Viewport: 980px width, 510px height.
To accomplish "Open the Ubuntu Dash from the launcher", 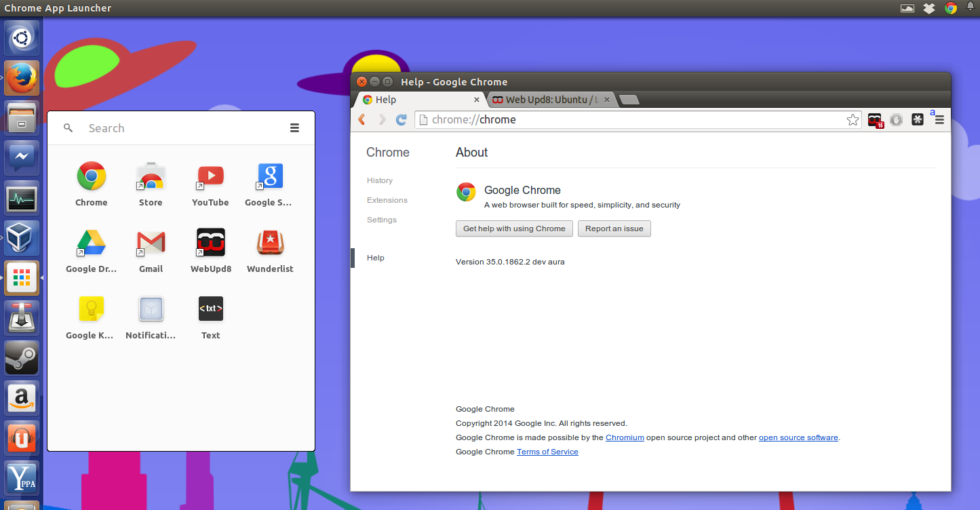I will point(22,38).
